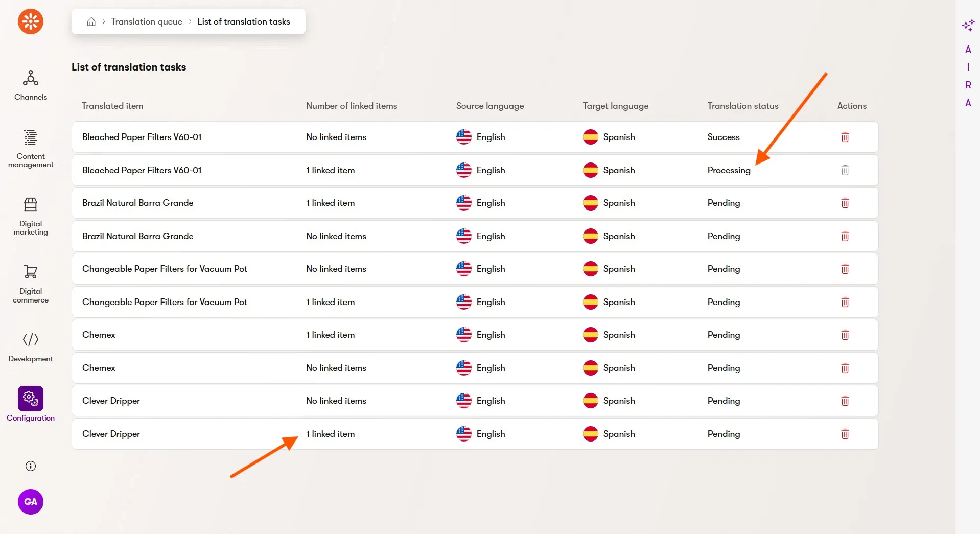The width and height of the screenshot is (980, 534).
Task: Delete last Clever Dripper task
Action: tap(845, 434)
